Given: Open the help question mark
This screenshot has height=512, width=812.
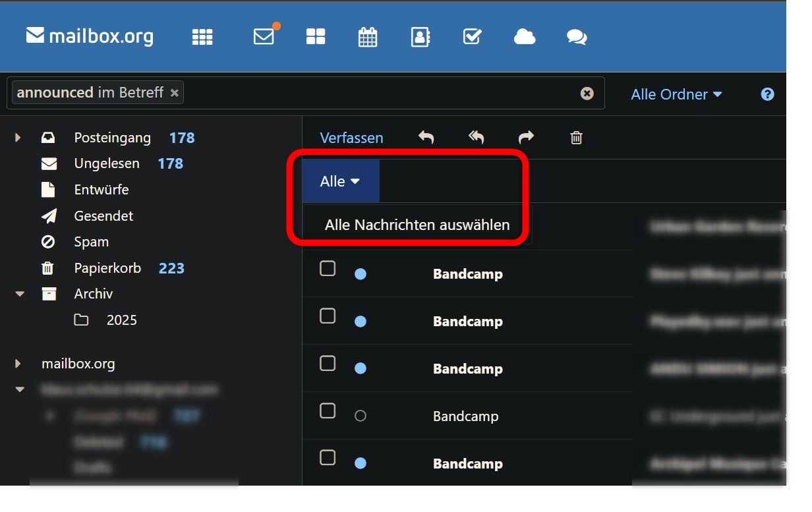Looking at the screenshot, I should [767, 94].
